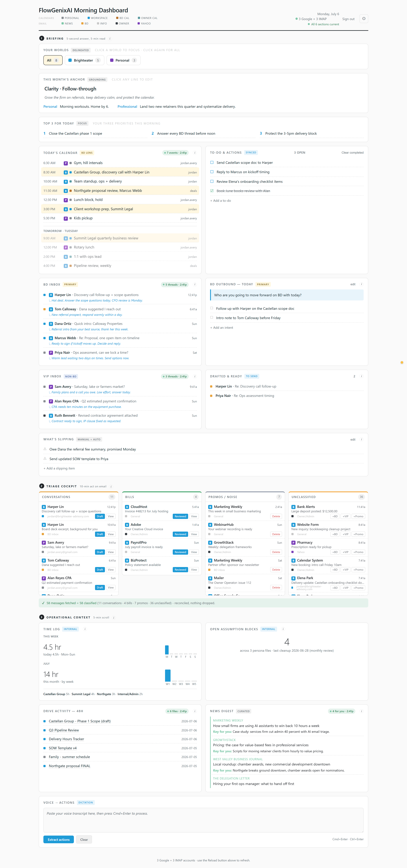This screenshot has width=407, height=868.
Task: Click + Add a to-do
Action: click(x=221, y=201)
